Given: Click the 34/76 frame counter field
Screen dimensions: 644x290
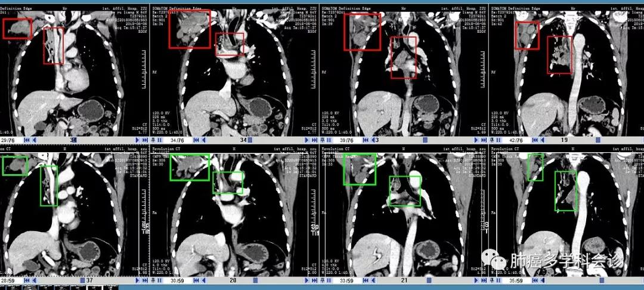Looking at the screenshot, I should point(178,140).
